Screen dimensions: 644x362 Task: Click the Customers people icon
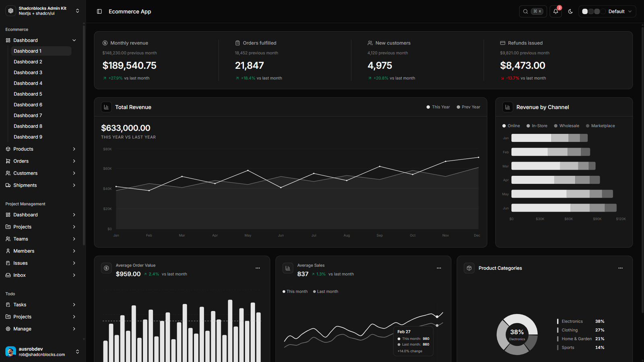tap(8, 173)
